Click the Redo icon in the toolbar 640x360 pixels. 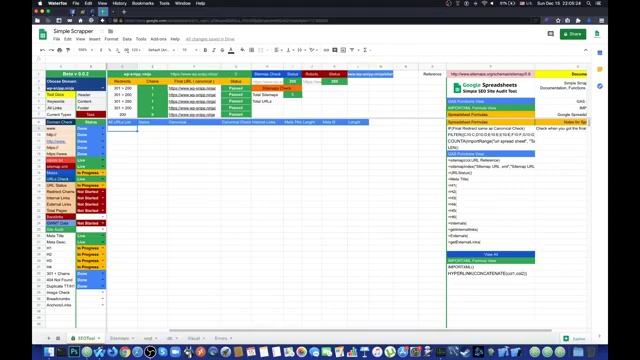(x=51, y=50)
